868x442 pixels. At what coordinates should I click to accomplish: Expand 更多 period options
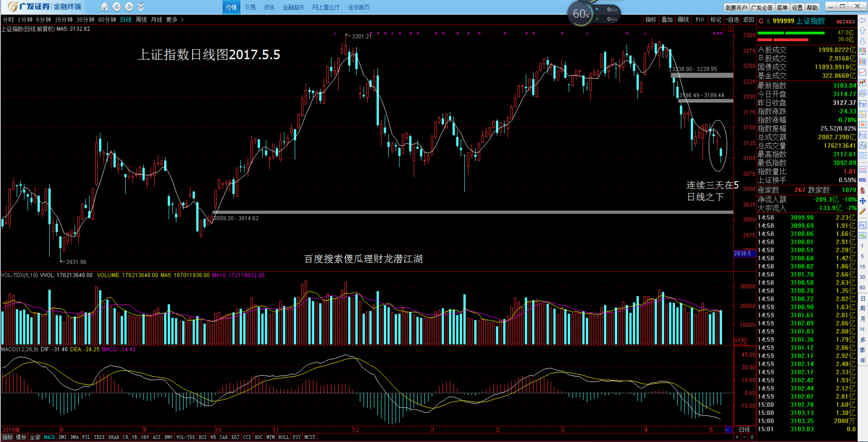tap(175, 19)
